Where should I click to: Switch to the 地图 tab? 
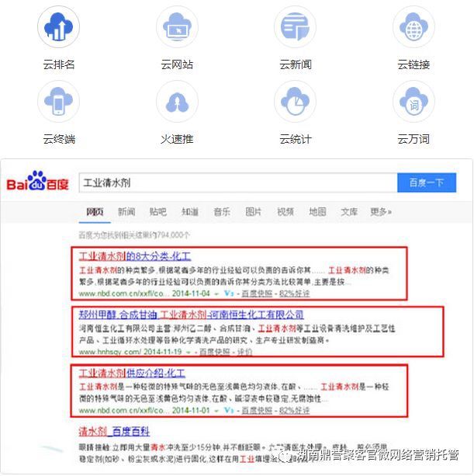click(317, 212)
